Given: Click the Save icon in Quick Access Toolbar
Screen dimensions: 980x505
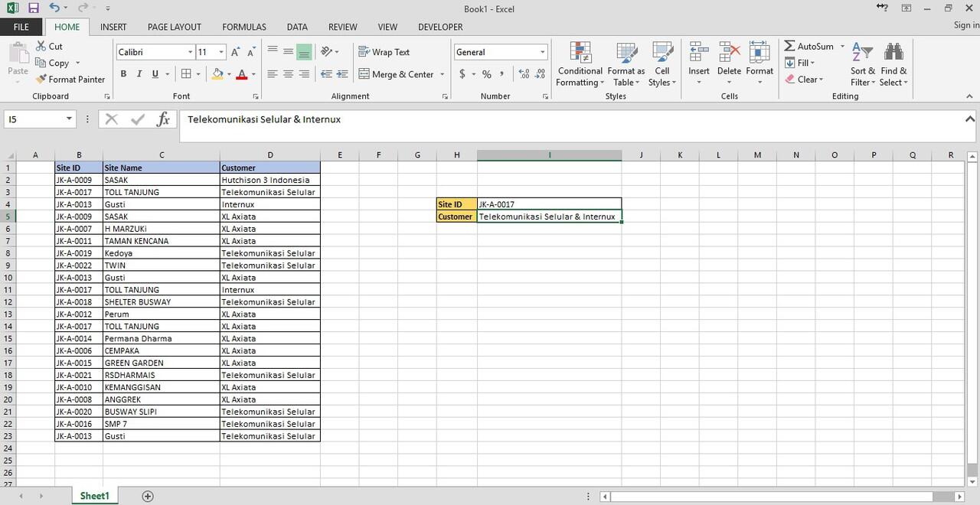Looking at the screenshot, I should click(x=33, y=8).
